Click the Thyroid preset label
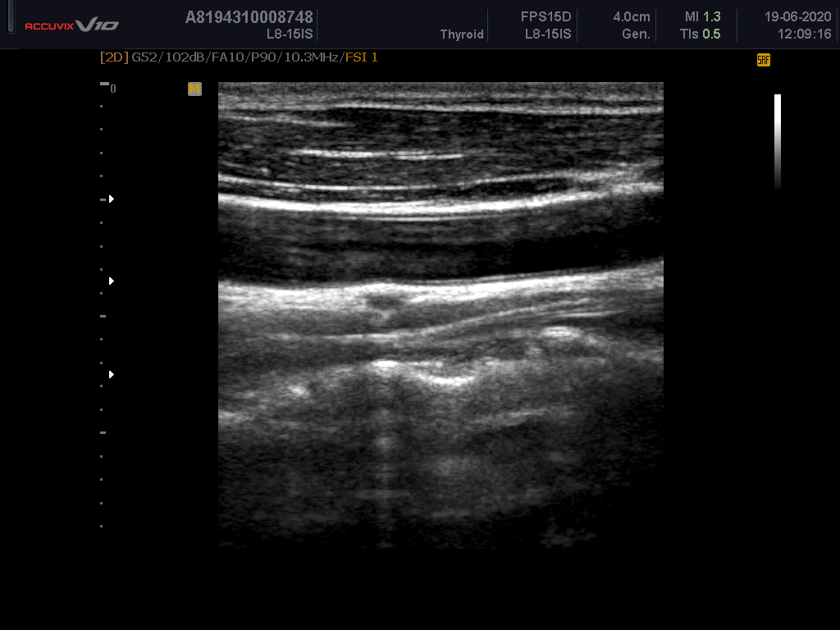 462,34
